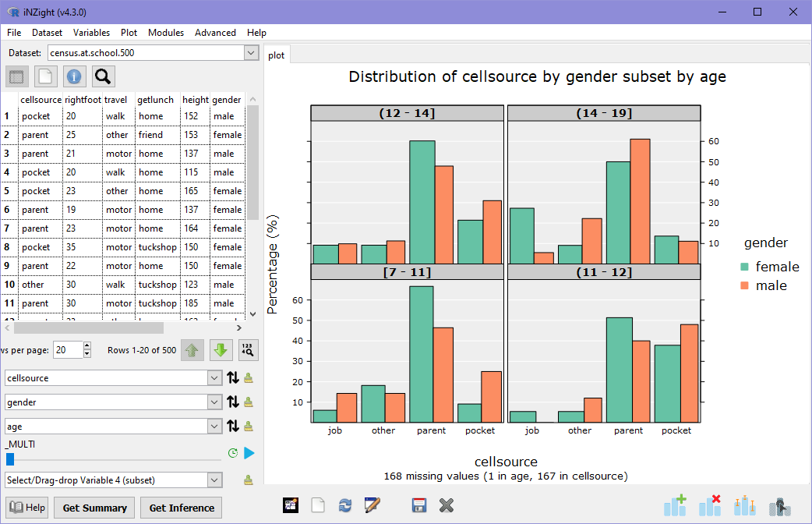Viewport: 812px width, 524px height.
Task: Open the cellsource variable dropdown
Action: pos(213,377)
